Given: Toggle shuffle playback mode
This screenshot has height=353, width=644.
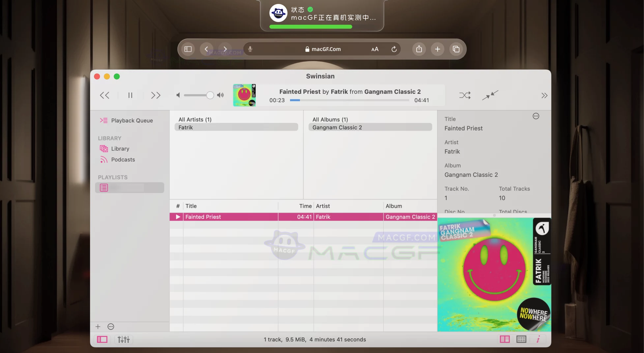Looking at the screenshot, I should tap(465, 96).
